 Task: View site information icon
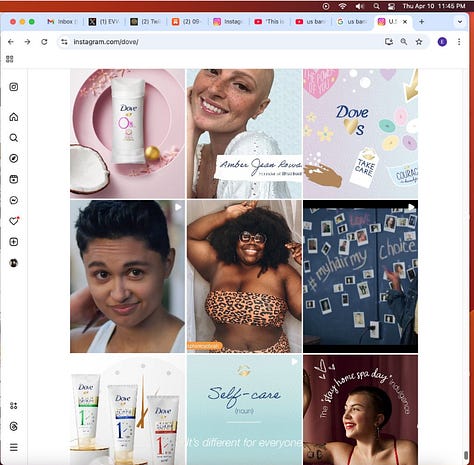coord(64,42)
